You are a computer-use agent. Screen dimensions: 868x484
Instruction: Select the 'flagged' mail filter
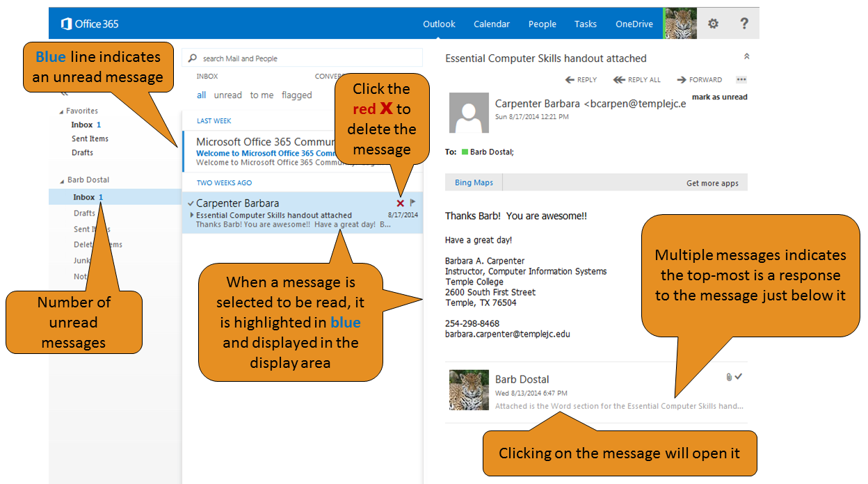coord(297,95)
